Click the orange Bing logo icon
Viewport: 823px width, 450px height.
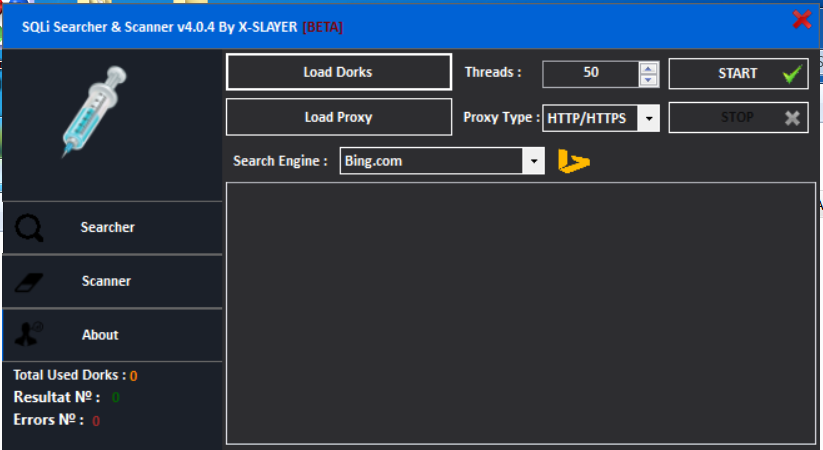click(x=573, y=161)
